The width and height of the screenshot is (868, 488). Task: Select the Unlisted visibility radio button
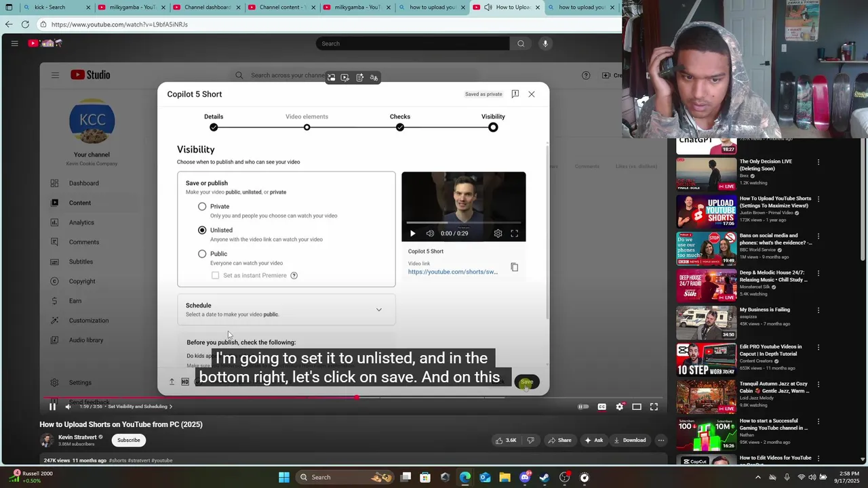tap(202, 230)
